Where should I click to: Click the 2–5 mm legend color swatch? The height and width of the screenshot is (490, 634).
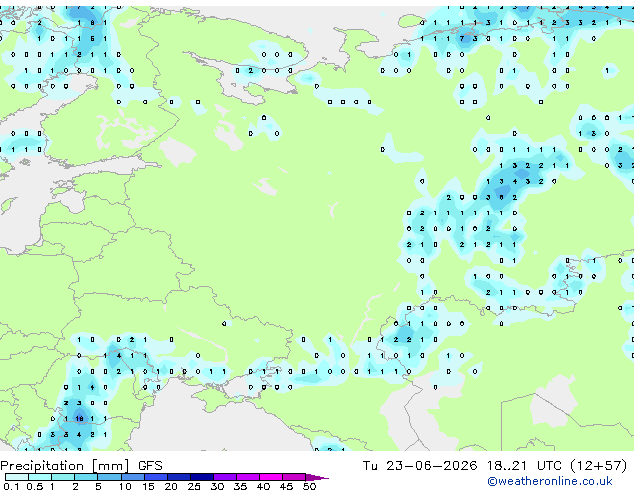click(x=86, y=477)
